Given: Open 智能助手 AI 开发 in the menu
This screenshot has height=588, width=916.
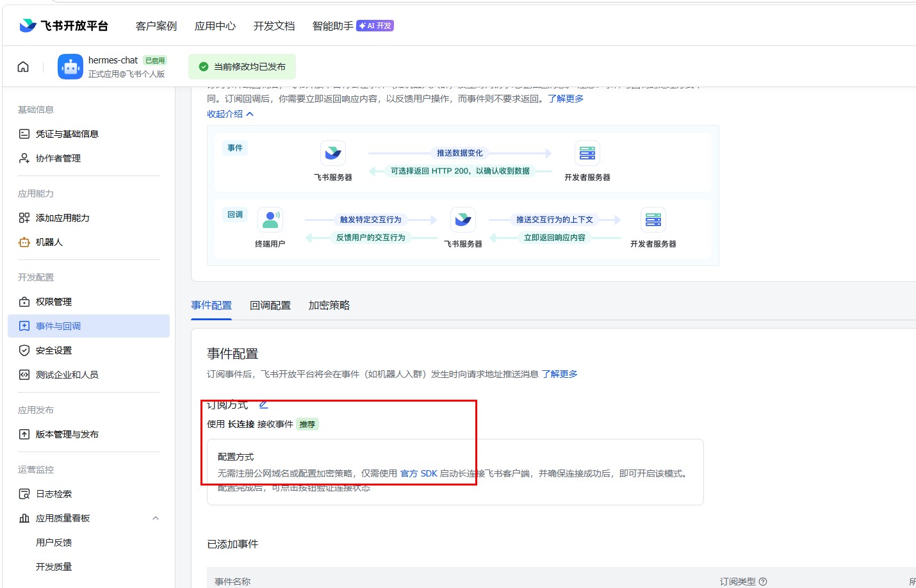Looking at the screenshot, I should coord(353,26).
